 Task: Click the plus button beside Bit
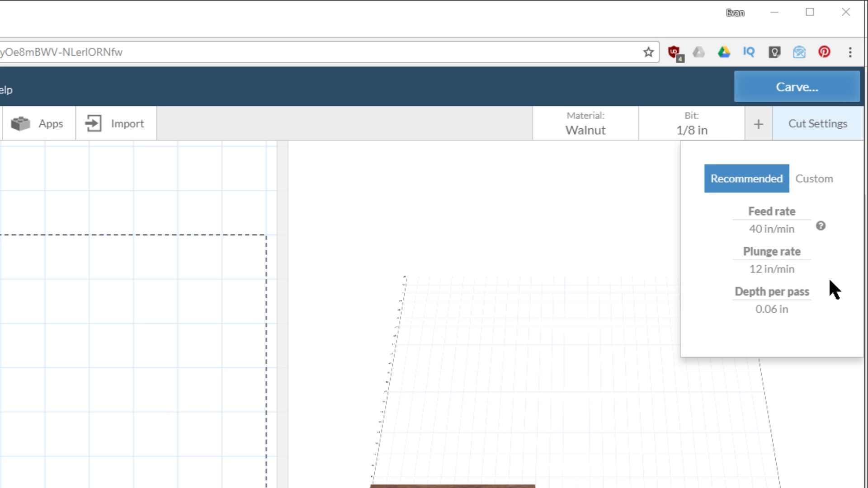coord(758,124)
